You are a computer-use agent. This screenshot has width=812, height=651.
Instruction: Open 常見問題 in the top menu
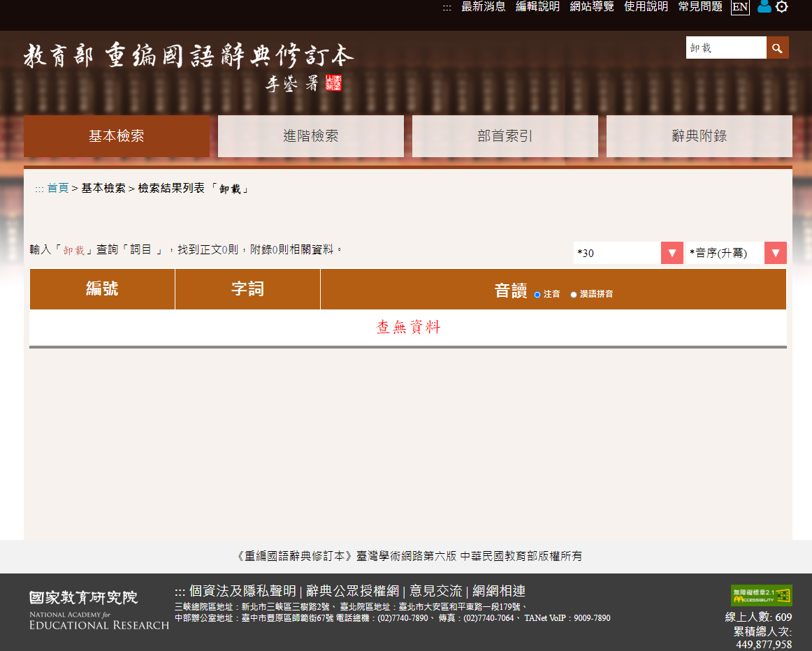click(700, 7)
